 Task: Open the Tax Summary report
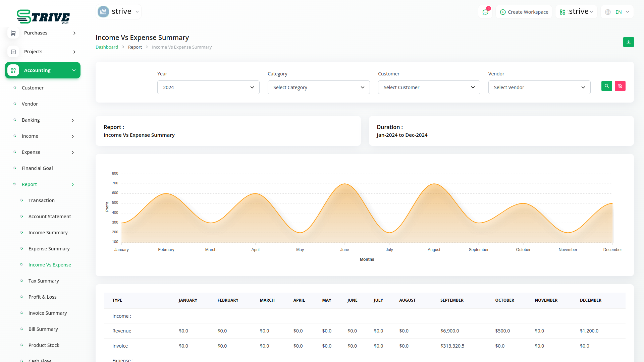pos(44,281)
